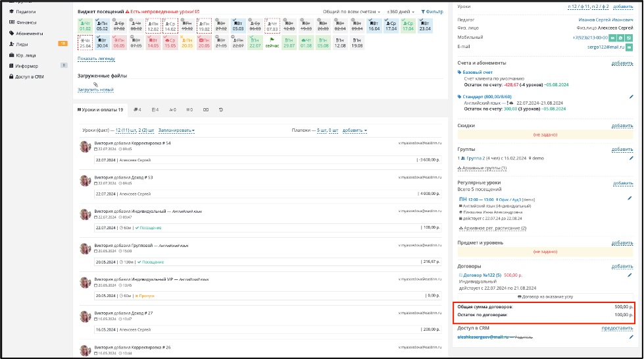Click the Договор на оказание услуг button

545,296
